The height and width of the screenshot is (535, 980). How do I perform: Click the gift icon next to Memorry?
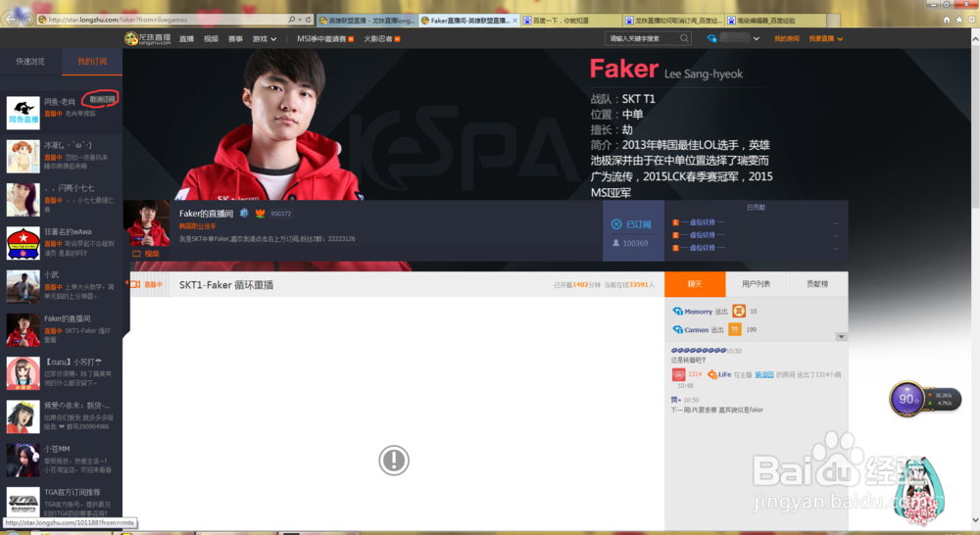tap(739, 311)
